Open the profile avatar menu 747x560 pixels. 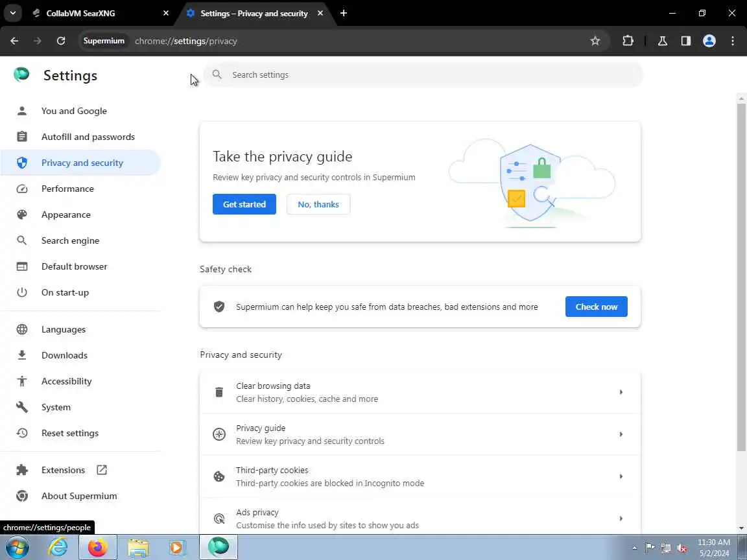[x=709, y=41]
